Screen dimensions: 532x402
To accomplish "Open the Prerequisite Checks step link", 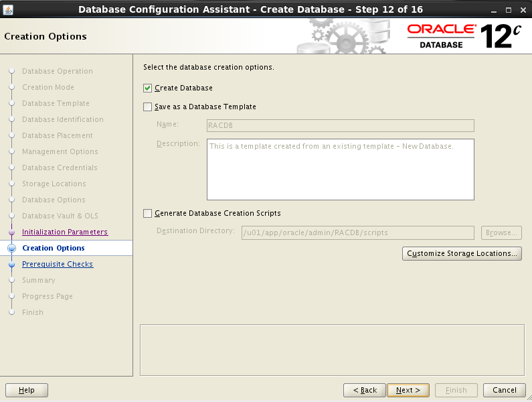I will (x=58, y=264).
